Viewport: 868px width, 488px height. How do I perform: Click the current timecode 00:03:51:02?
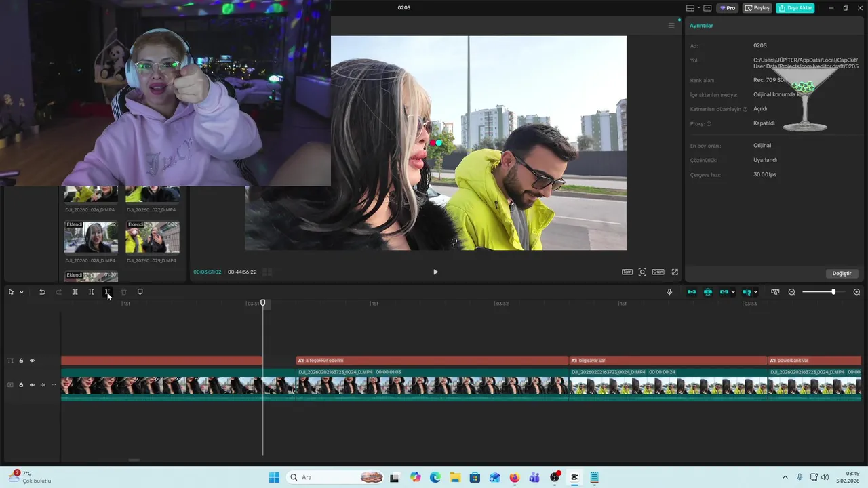coord(208,272)
